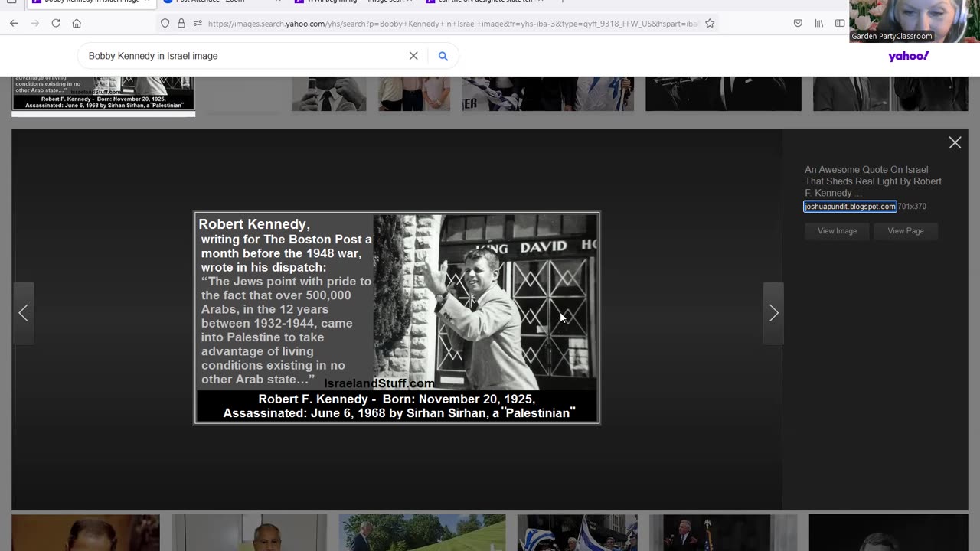Viewport: 980px width, 551px height.
Task: Open the browser library icon
Action: pos(819,24)
